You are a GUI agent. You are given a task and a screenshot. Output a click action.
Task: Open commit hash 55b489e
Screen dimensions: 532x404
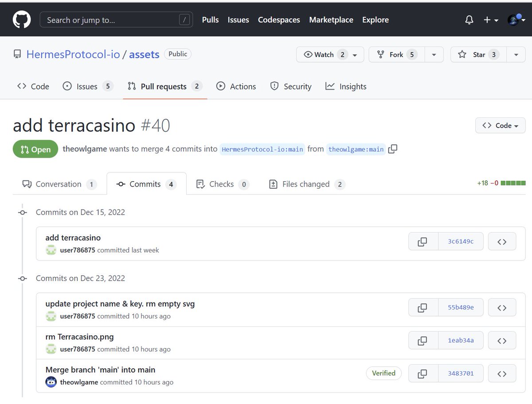coord(461,307)
